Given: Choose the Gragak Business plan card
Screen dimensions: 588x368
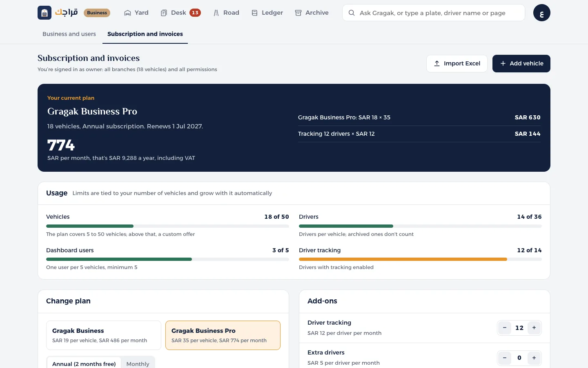Looking at the screenshot, I should [x=104, y=335].
